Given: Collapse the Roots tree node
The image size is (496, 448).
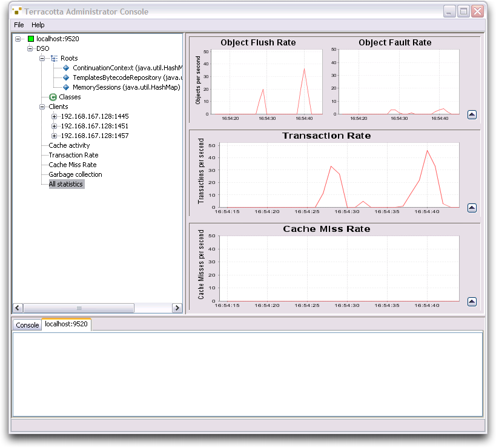Looking at the screenshot, I should [42, 59].
